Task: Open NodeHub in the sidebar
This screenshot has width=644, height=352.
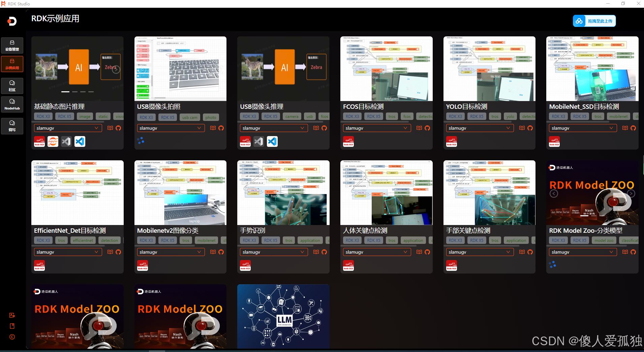Action: coord(12,104)
